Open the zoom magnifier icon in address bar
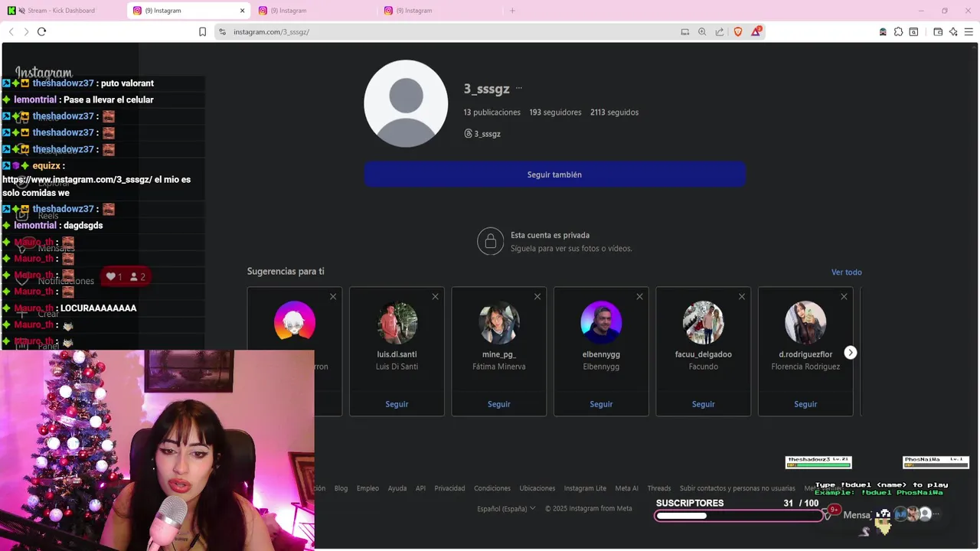 (x=702, y=31)
